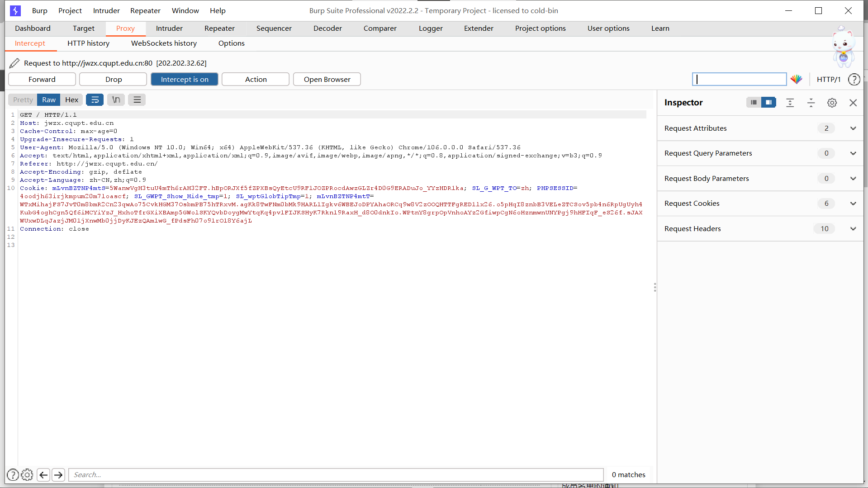The height and width of the screenshot is (488, 868).
Task: Open the Inspector settings gear
Action: point(832,103)
